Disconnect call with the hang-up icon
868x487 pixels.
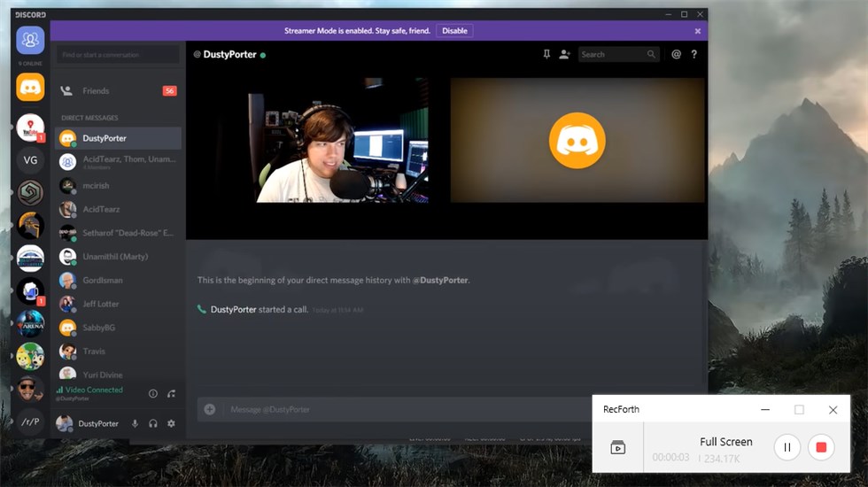172,393
